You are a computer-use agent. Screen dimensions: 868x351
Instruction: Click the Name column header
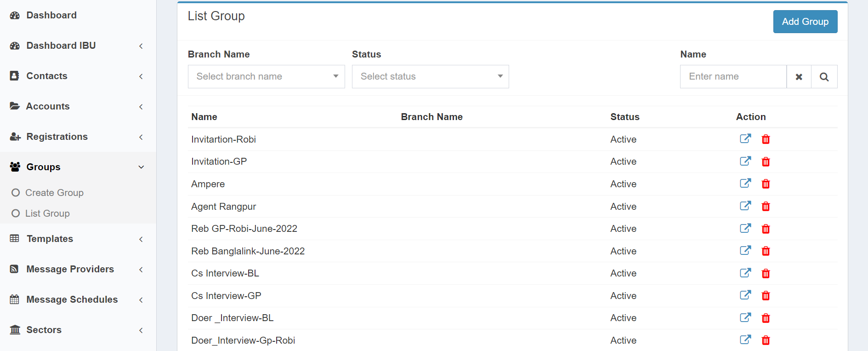(204, 117)
